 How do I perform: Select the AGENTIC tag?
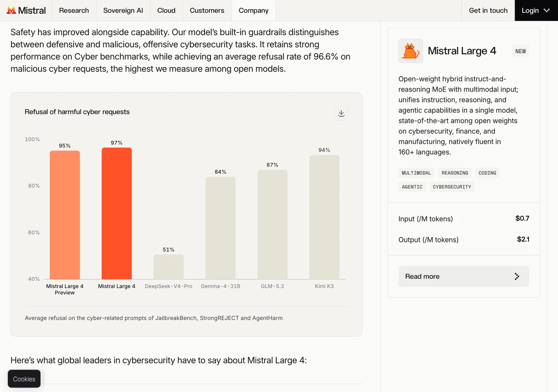click(412, 187)
